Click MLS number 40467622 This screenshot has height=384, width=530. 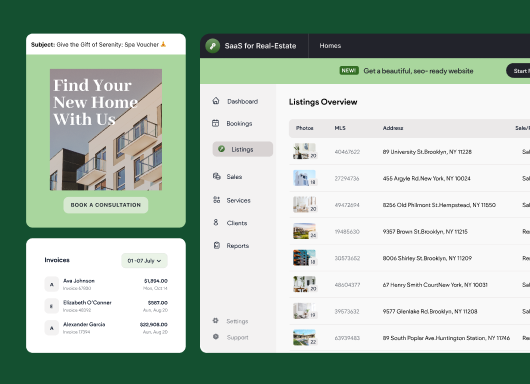347,152
